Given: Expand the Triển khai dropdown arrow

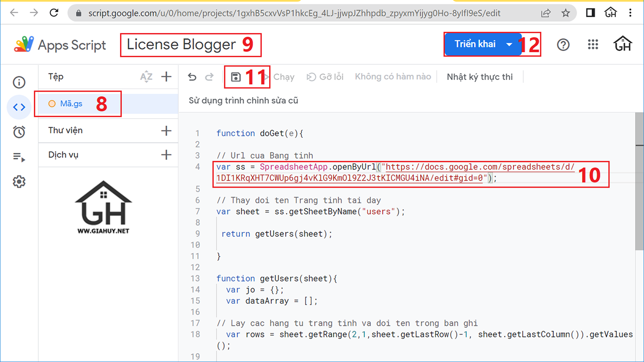Looking at the screenshot, I should (x=509, y=44).
